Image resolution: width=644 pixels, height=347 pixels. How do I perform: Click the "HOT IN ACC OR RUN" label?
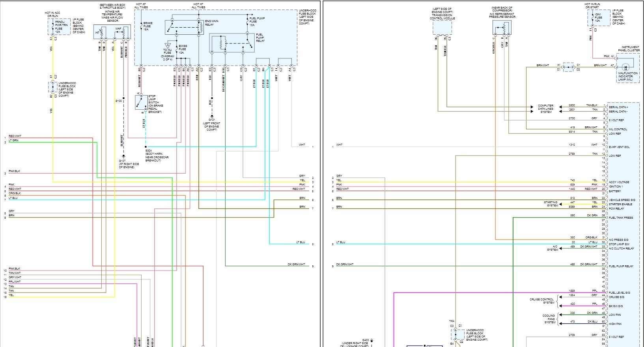(53, 15)
